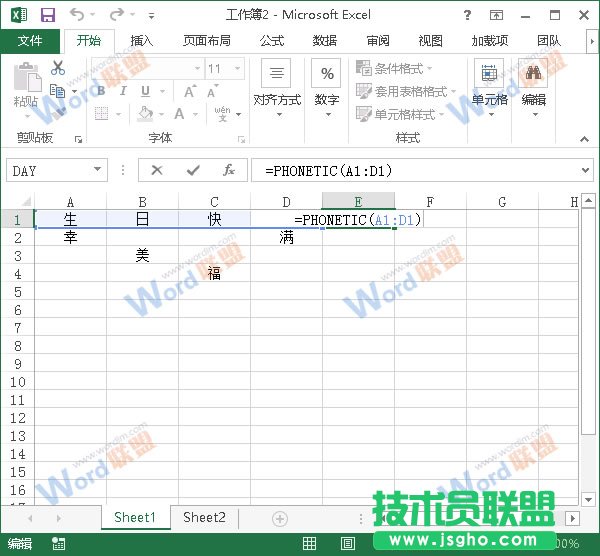Switch to the 数据 ribbon tab
The image size is (600, 556).
(324, 41)
